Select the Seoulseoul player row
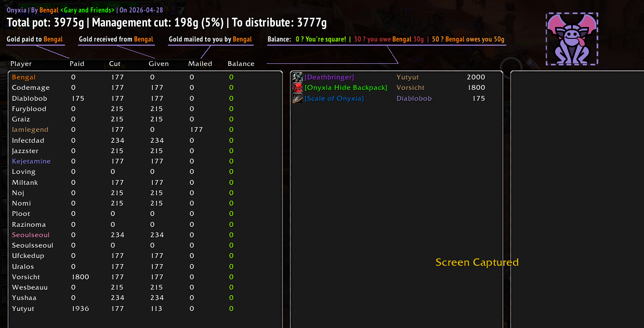This screenshot has width=644, height=328. click(x=146, y=235)
